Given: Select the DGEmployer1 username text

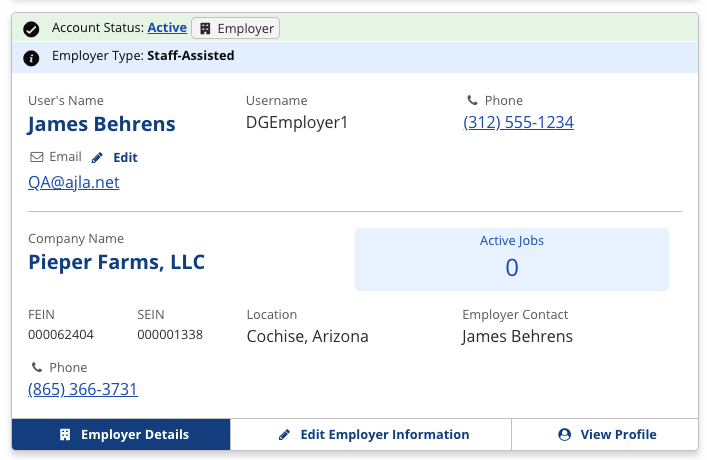Looking at the screenshot, I should (297, 122).
